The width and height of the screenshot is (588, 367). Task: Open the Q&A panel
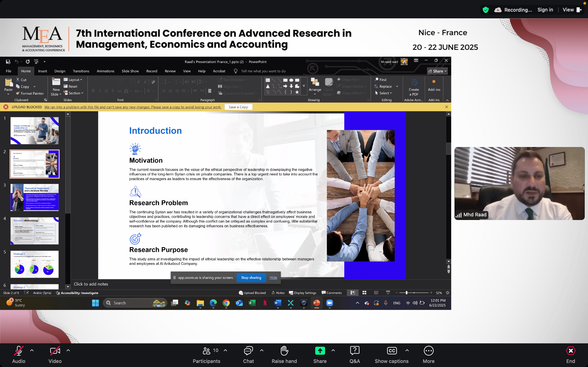click(x=354, y=351)
